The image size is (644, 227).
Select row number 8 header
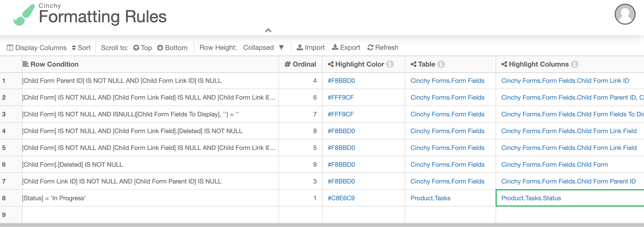pyautogui.click(x=11, y=198)
